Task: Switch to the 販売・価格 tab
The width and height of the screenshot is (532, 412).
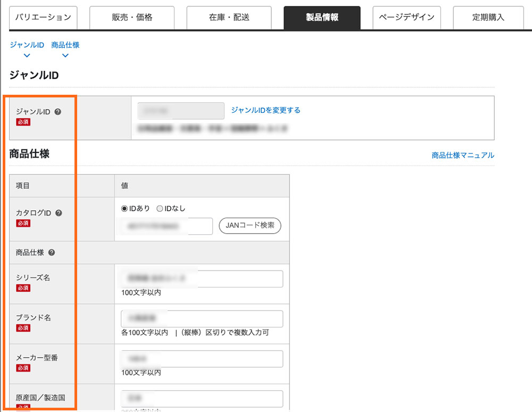Action: 132,18
